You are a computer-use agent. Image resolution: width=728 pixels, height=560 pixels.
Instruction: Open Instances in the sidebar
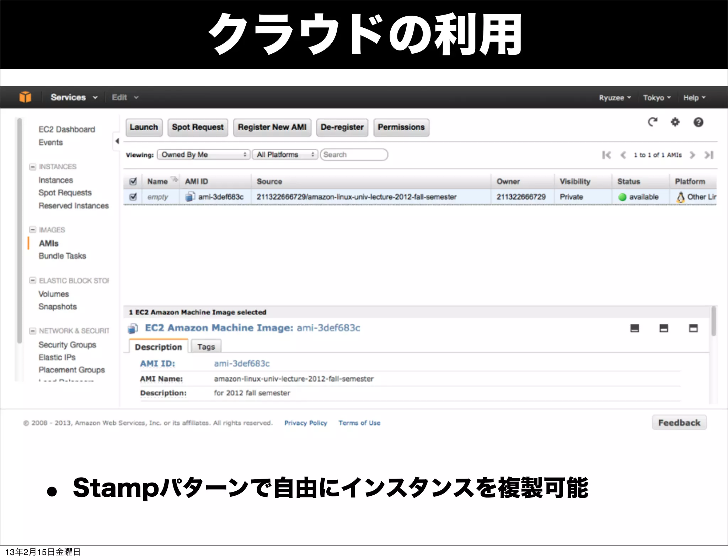[x=55, y=180]
